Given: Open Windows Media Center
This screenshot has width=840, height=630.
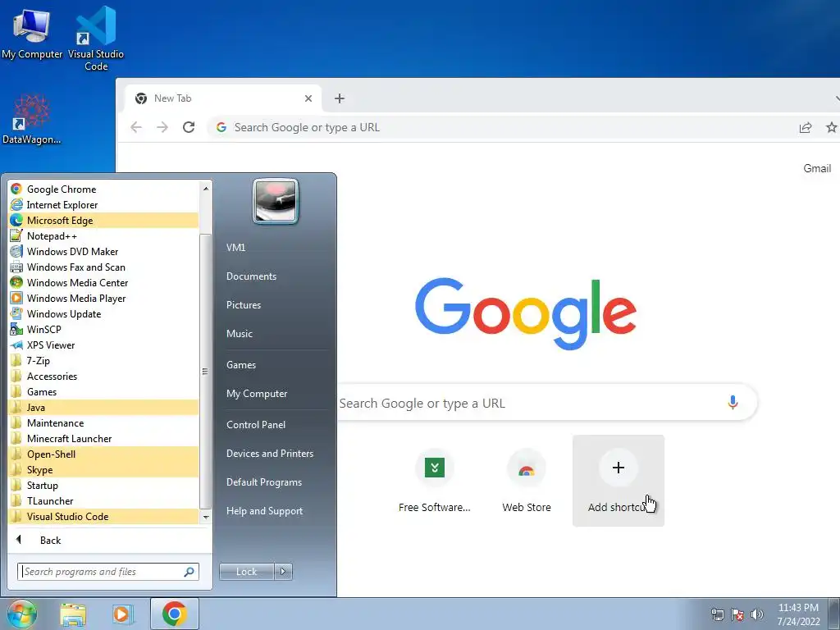Looking at the screenshot, I should point(103,282).
